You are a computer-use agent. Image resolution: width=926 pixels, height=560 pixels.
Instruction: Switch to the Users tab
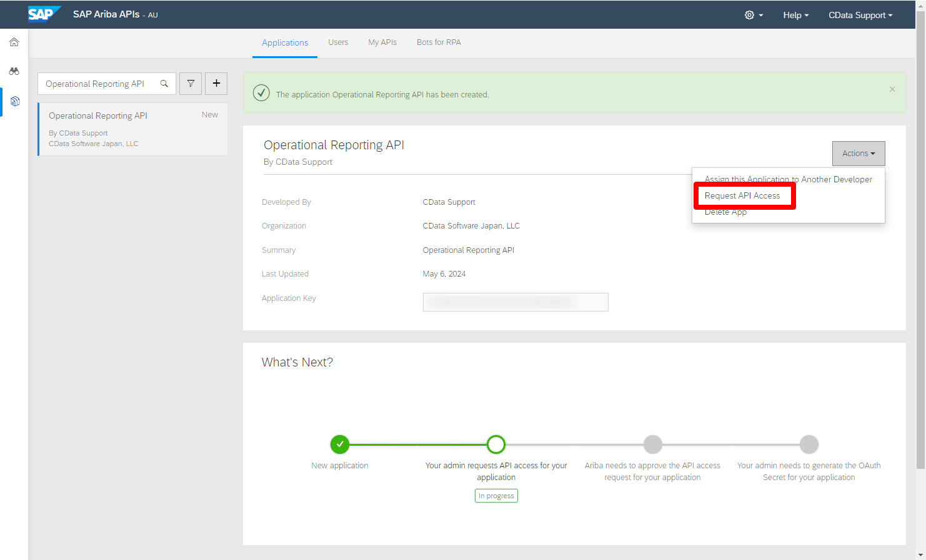click(338, 42)
